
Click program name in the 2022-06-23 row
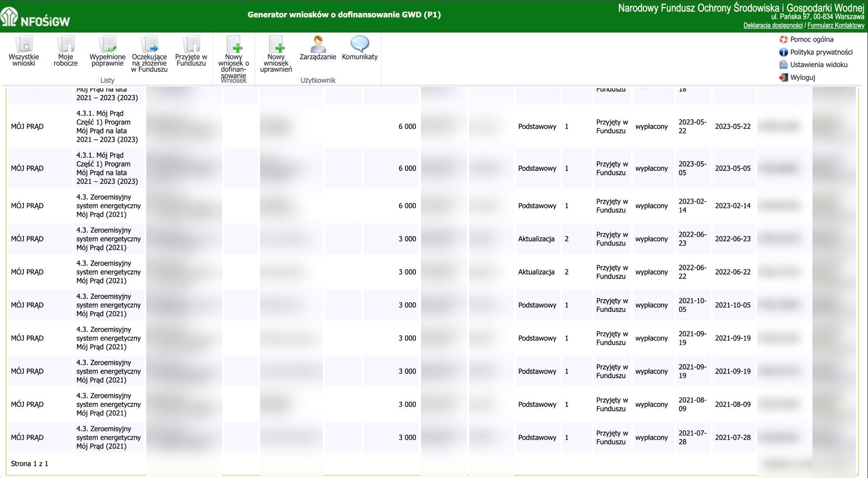[108, 239]
